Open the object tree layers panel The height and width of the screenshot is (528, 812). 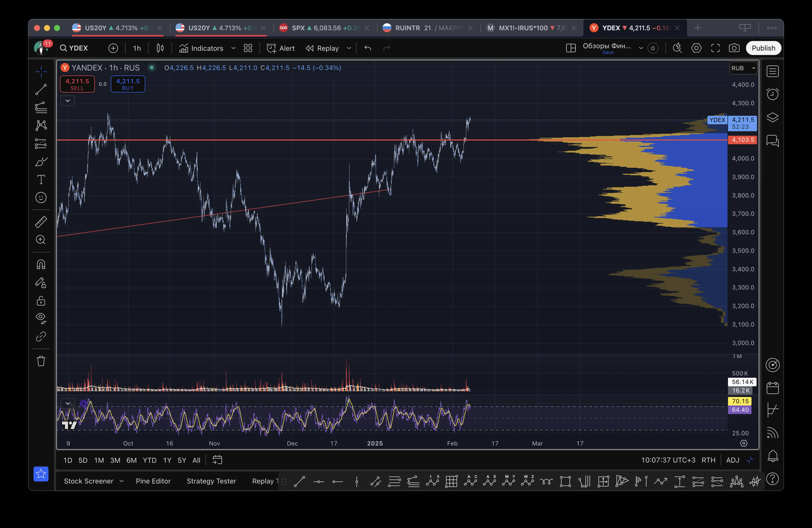point(772,117)
